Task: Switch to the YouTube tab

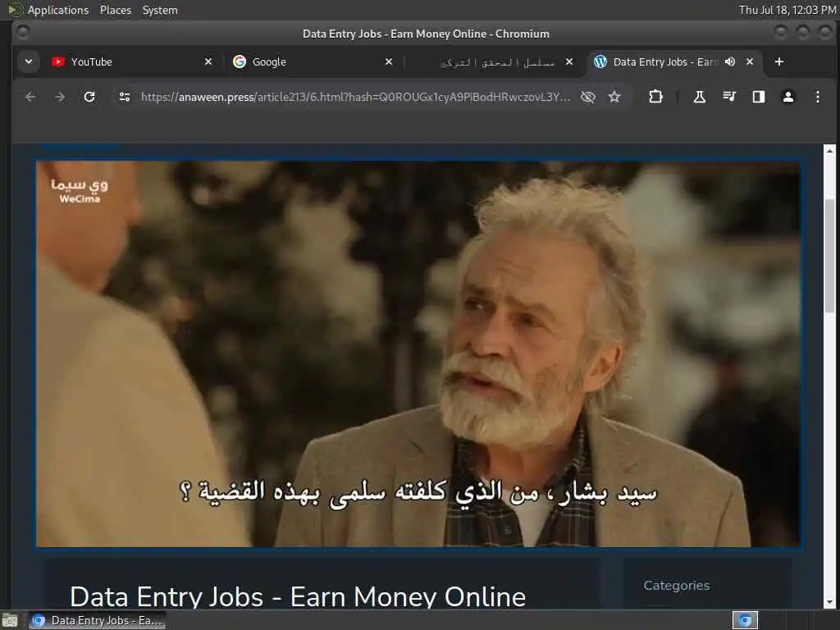Action: pos(129,62)
